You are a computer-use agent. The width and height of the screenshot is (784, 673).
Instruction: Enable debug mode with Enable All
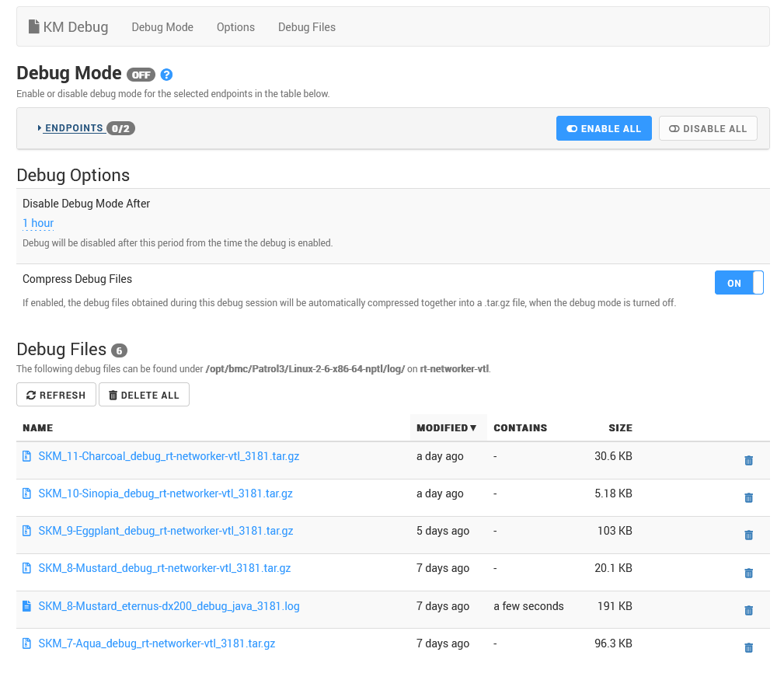tap(603, 128)
